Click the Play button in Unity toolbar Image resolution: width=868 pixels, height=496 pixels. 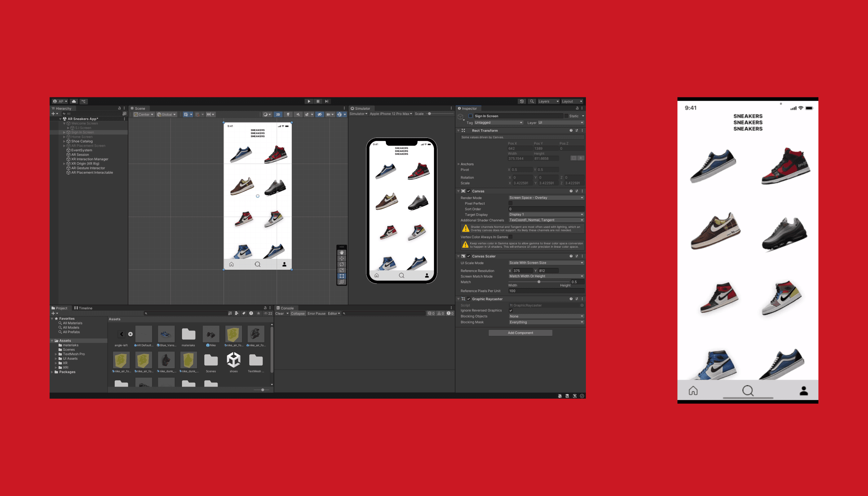[309, 101]
